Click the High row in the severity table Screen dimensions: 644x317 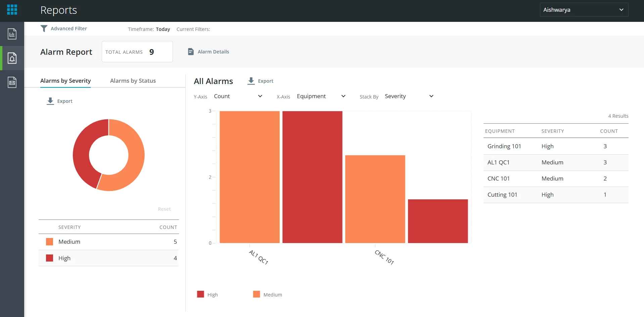108,258
